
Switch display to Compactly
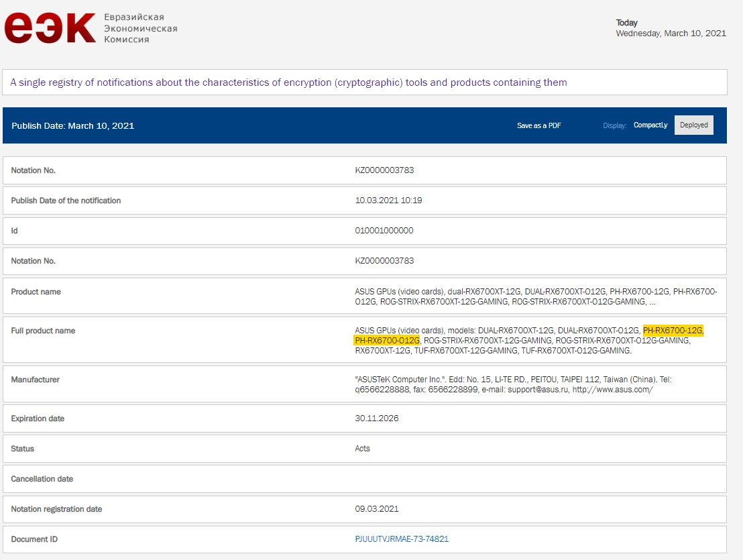(x=650, y=125)
